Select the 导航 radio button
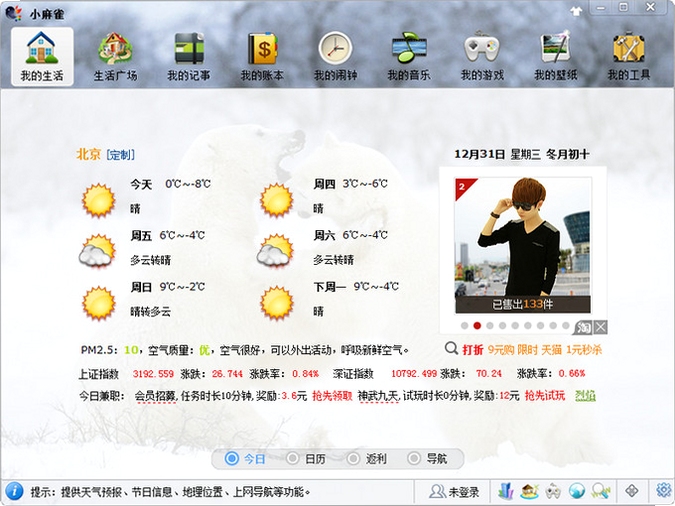Viewport: 675px width, 506px height. [414, 459]
